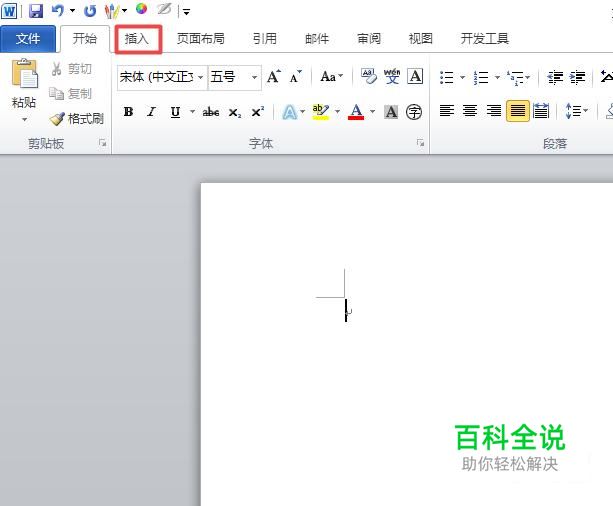The height and width of the screenshot is (506, 613).
Task: Click the Grow Font icon
Action: [x=274, y=77]
